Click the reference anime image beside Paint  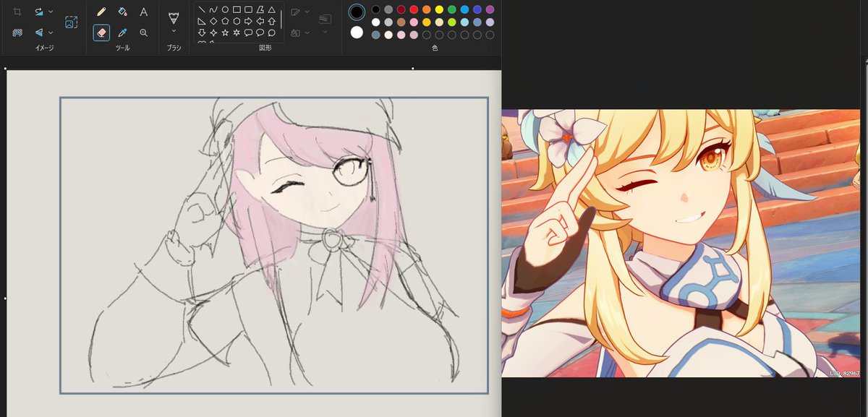681,243
